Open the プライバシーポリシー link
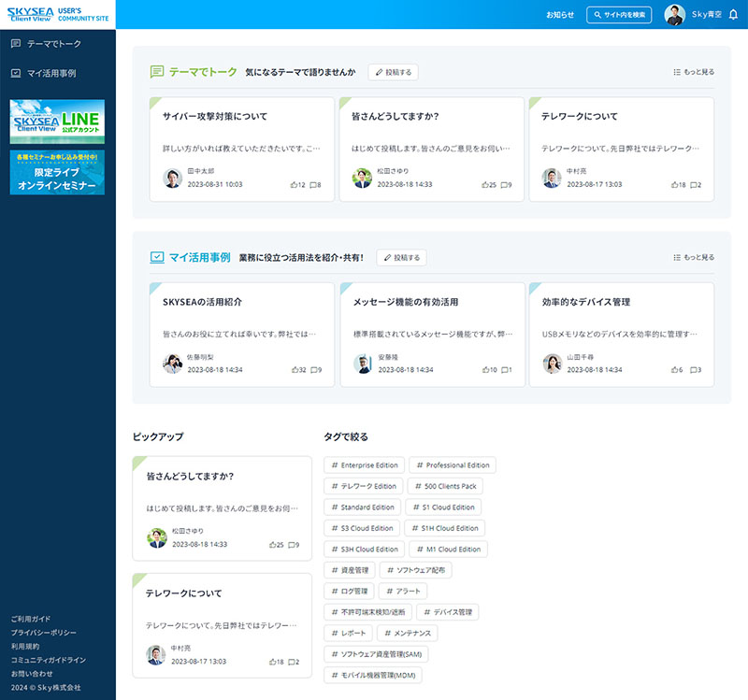 pos(43,633)
